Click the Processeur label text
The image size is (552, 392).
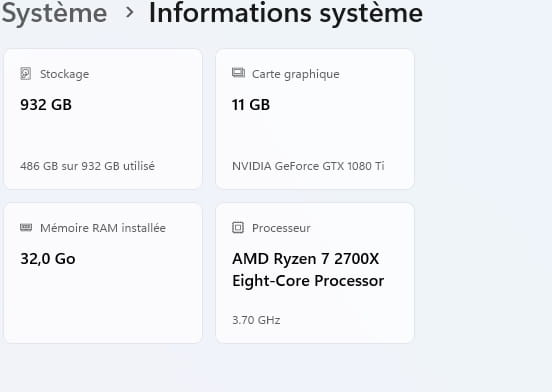pos(281,228)
